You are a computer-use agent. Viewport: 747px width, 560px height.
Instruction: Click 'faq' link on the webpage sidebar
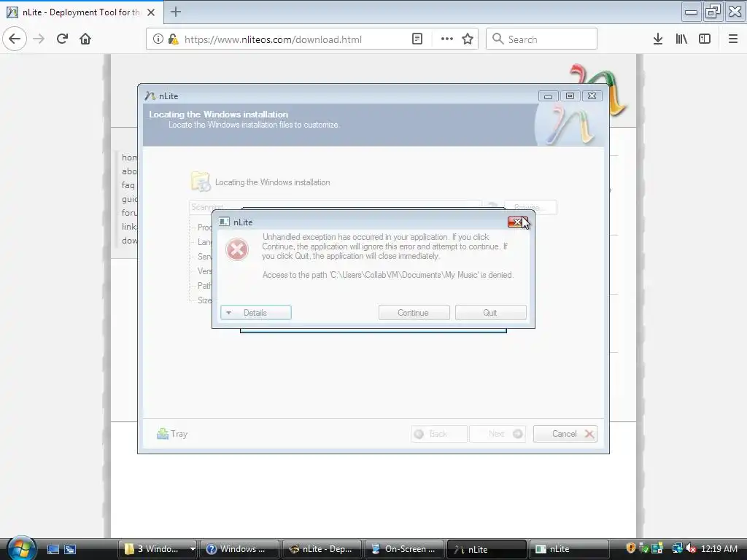pos(128,185)
